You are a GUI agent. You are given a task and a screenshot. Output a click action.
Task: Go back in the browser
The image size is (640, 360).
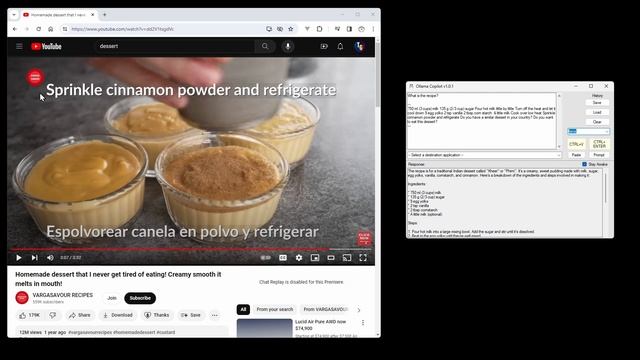point(15,29)
